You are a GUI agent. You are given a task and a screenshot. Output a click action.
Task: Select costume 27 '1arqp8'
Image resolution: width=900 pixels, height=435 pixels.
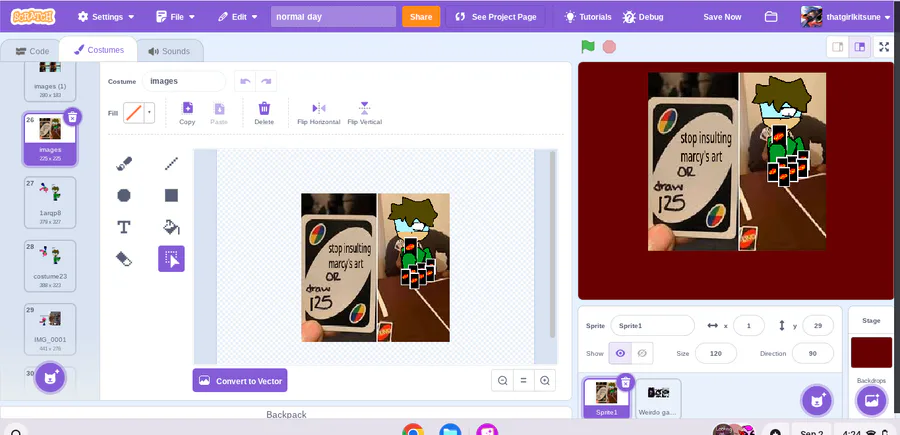50,203
